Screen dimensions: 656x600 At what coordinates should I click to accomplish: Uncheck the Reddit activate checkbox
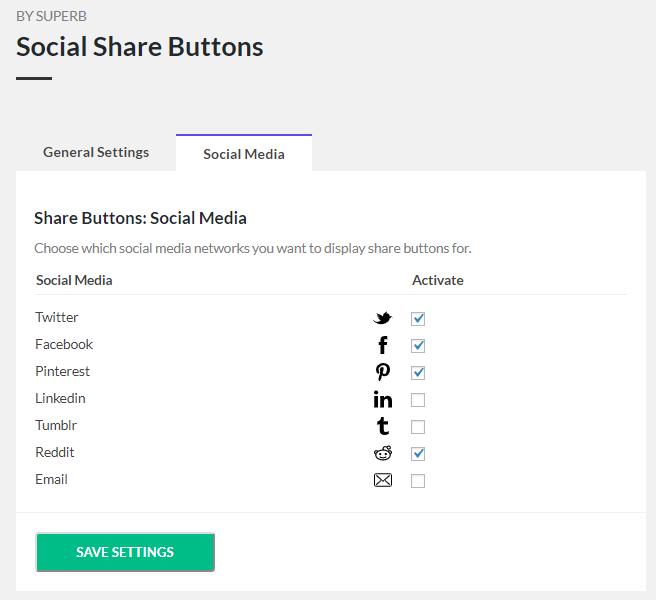(418, 454)
